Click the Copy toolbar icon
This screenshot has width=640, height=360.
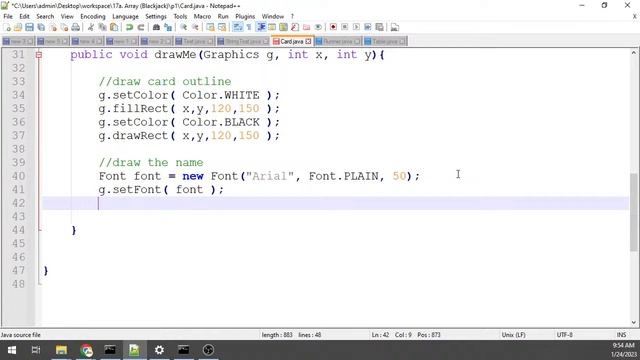pyautogui.click(x=102, y=27)
